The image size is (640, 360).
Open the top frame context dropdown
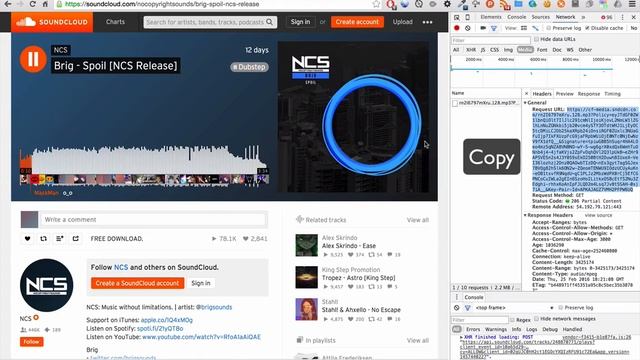tap(515, 308)
